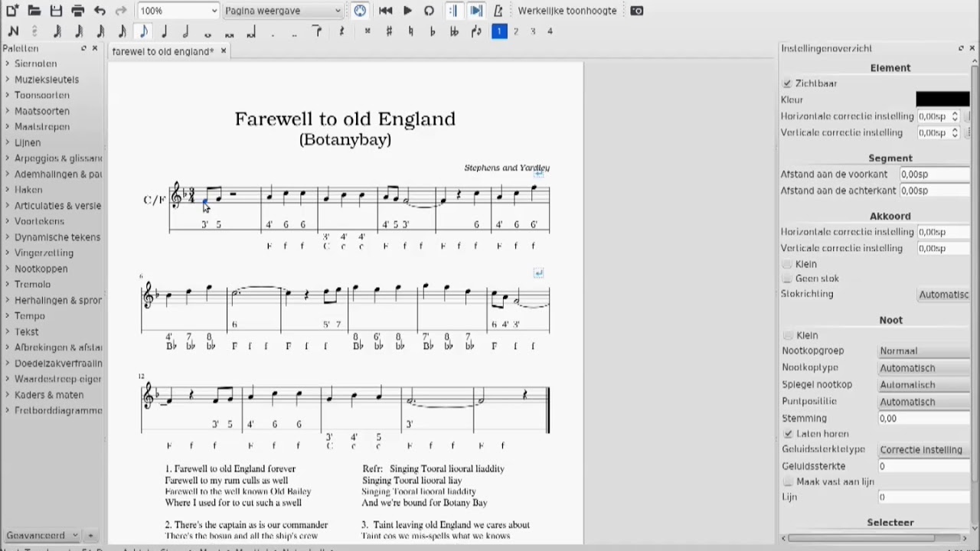Expand the Tekst palette
The image size is (980, 551).
[x=26, y=332]
